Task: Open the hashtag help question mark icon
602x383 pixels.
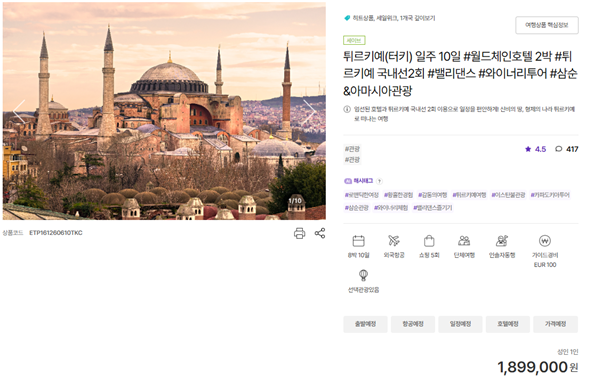Action: (379, 181)
